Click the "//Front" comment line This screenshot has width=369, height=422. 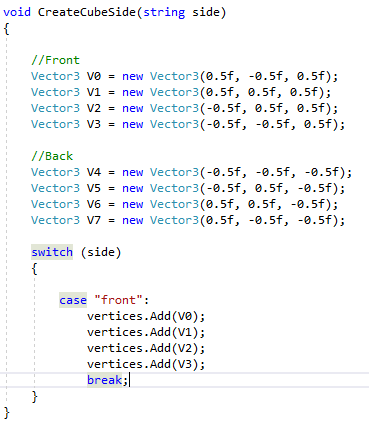pos(55,60)
